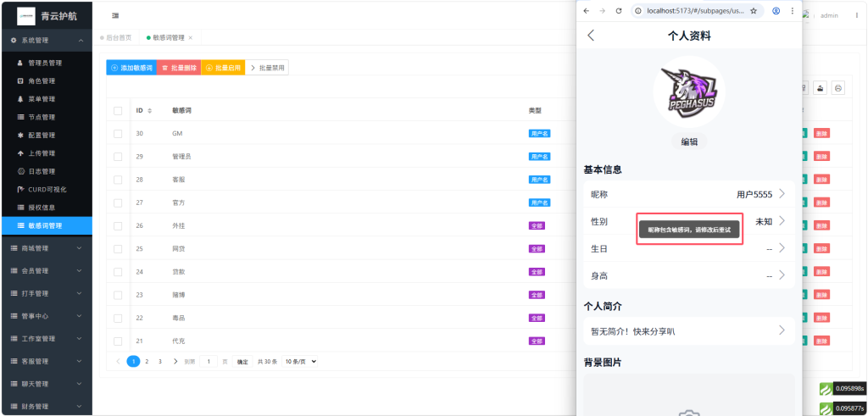868x416 pixels.
Task: Sort the table by ID column arrows
Action: tap(149, 111)
